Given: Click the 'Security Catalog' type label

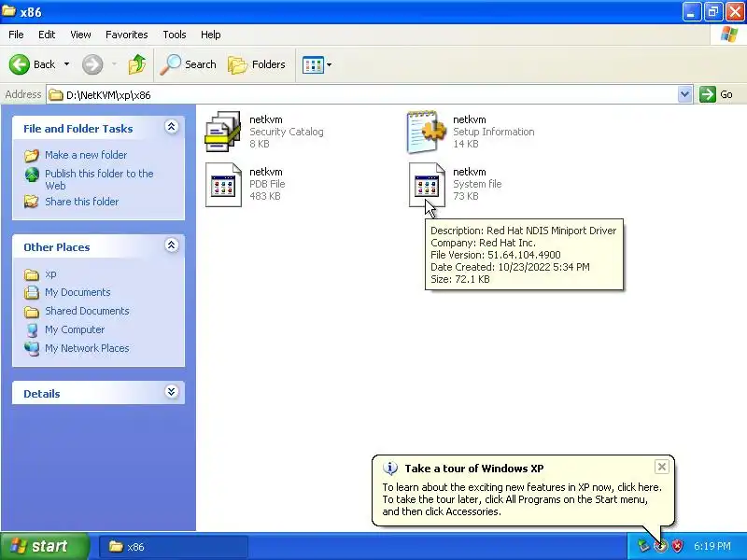Looking at the screenshot, I should pos(287,132).
